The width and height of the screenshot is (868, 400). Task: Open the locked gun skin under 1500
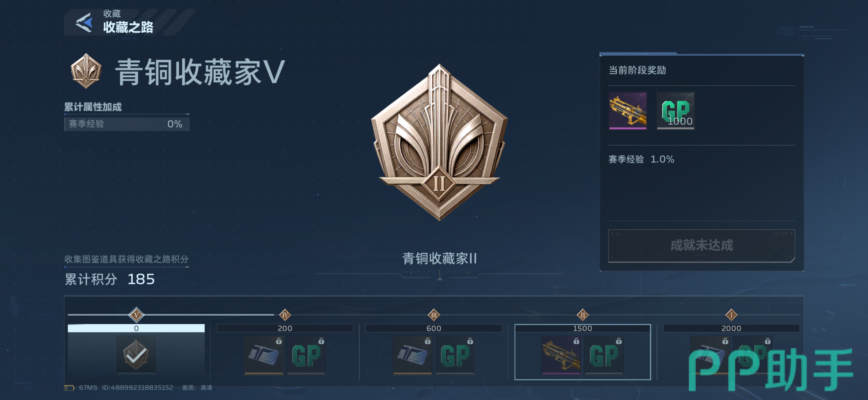pyautogui.click(x=561, y=355)
